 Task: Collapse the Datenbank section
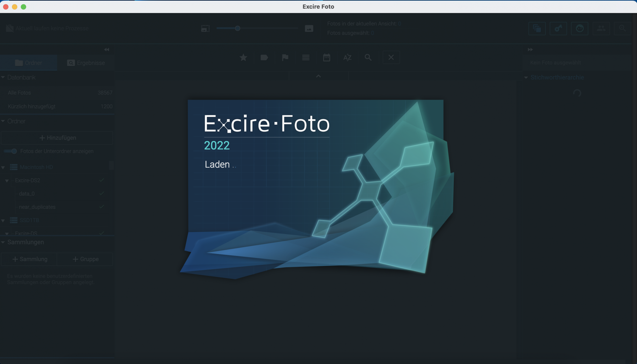pyautogui.click(x=3, y=77)
